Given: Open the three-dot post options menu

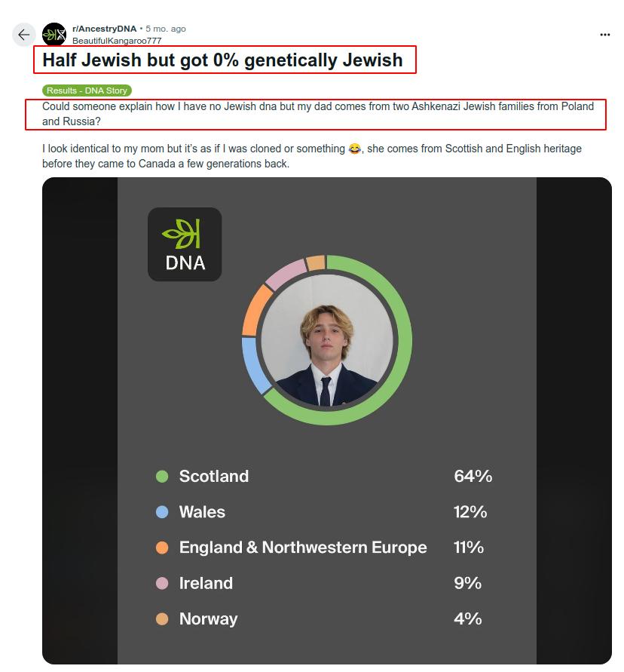Looking at the screenshot, I should pos(604,35).
